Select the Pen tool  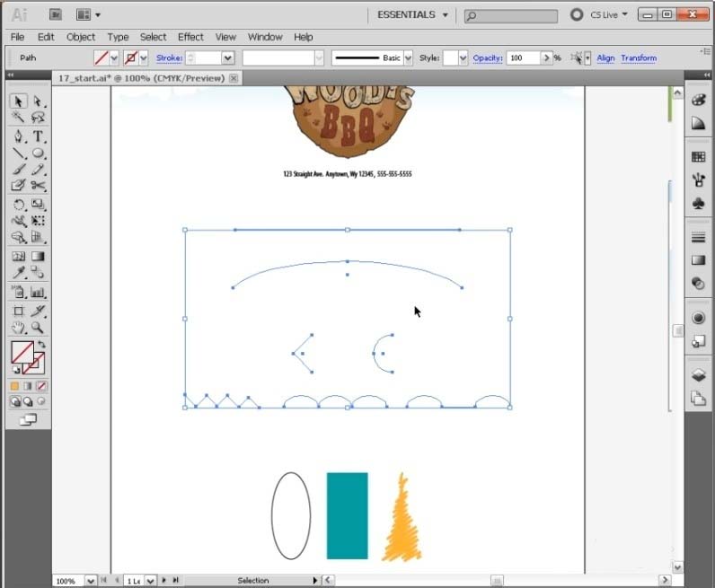(x=18, y=136)
